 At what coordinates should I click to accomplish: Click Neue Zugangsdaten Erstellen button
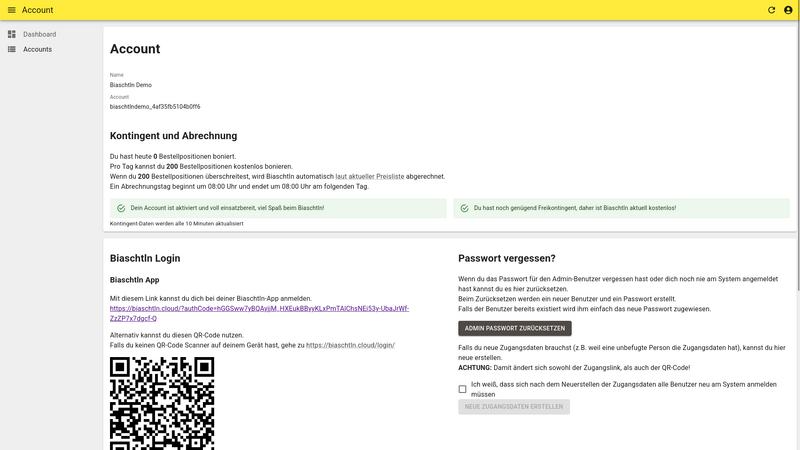514,407
